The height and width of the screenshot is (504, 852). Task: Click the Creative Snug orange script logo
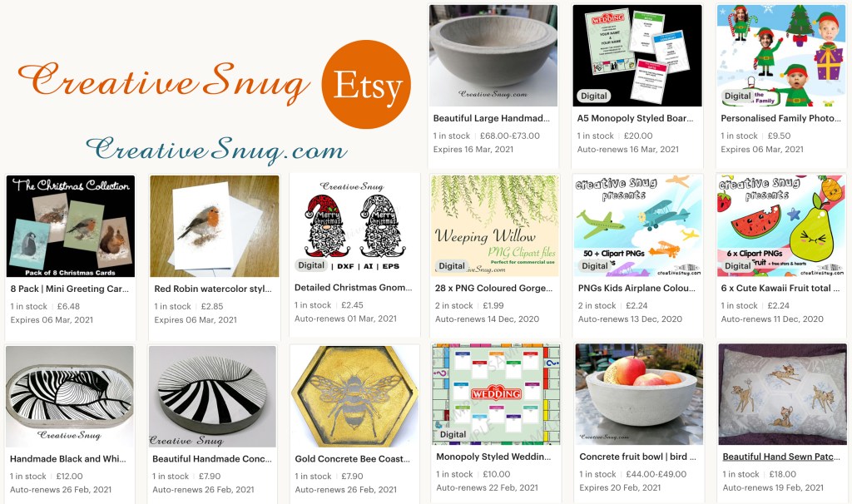click(164, 82)
